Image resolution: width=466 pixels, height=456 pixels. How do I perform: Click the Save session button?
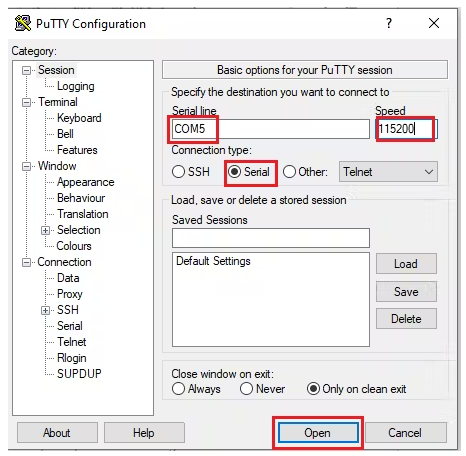pos(406,292)
